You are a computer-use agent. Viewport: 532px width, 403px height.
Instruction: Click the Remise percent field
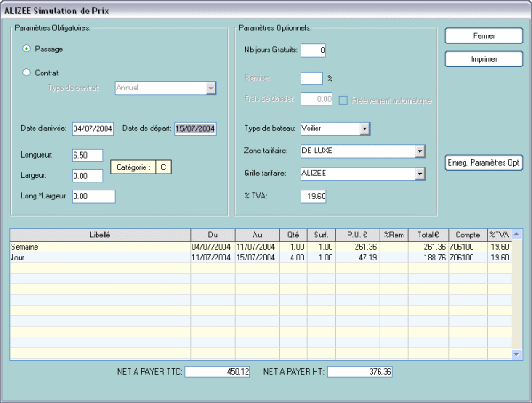pos(311,78)
